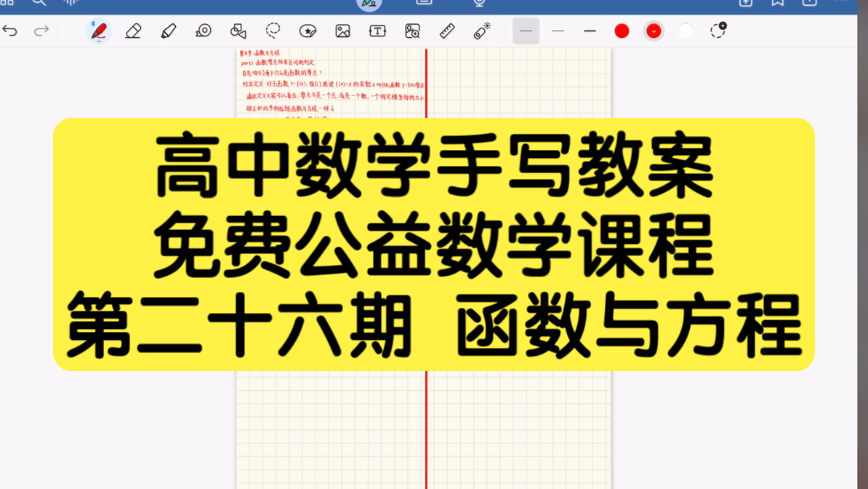The image size is (868, 489).
Task: Activate the Shapes tool
Action: click(x=238, y=31)
